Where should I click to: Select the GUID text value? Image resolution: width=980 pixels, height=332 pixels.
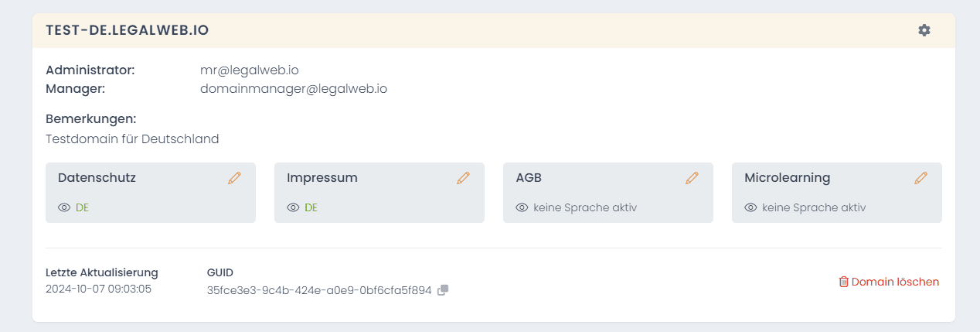[319, 290]
